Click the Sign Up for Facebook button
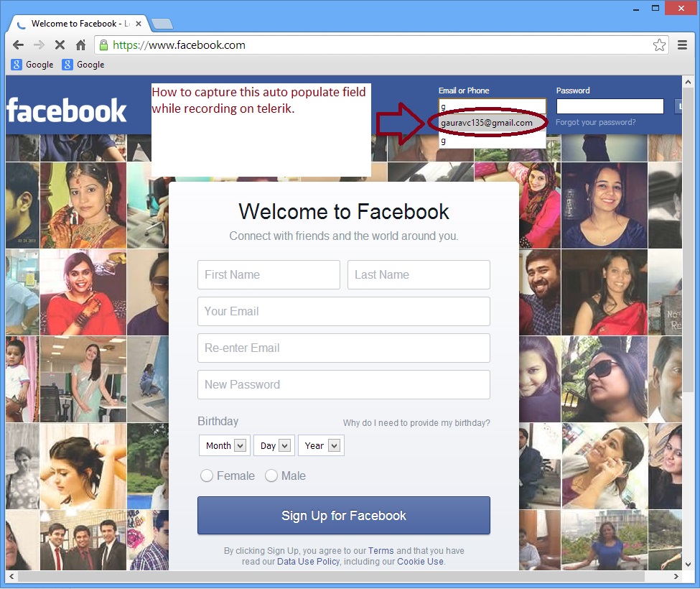 (344, 515)
